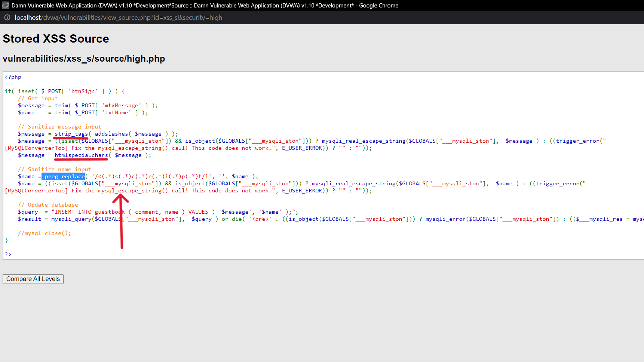The image size is (644, 362).
Task: Click the btnSign POST parameter text
Action: (83, 91)
